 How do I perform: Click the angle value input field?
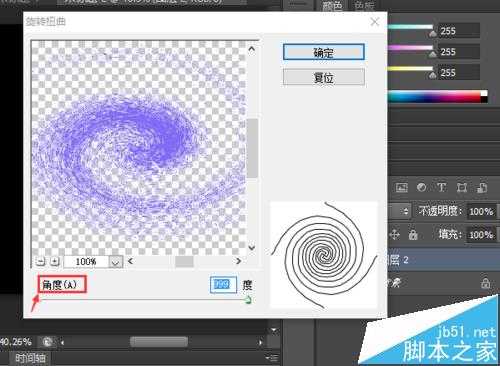tap(223, 284)
